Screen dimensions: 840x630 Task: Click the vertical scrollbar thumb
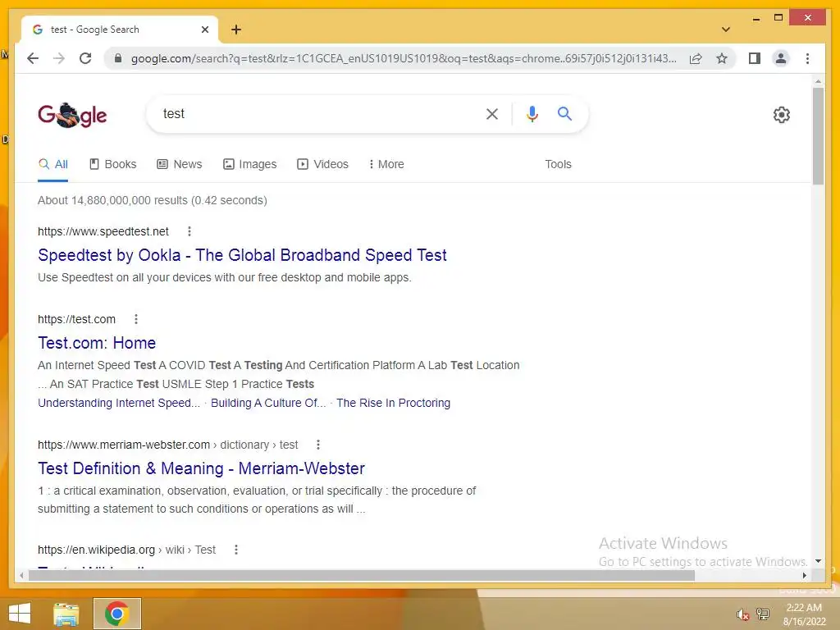tap(818, 136)
